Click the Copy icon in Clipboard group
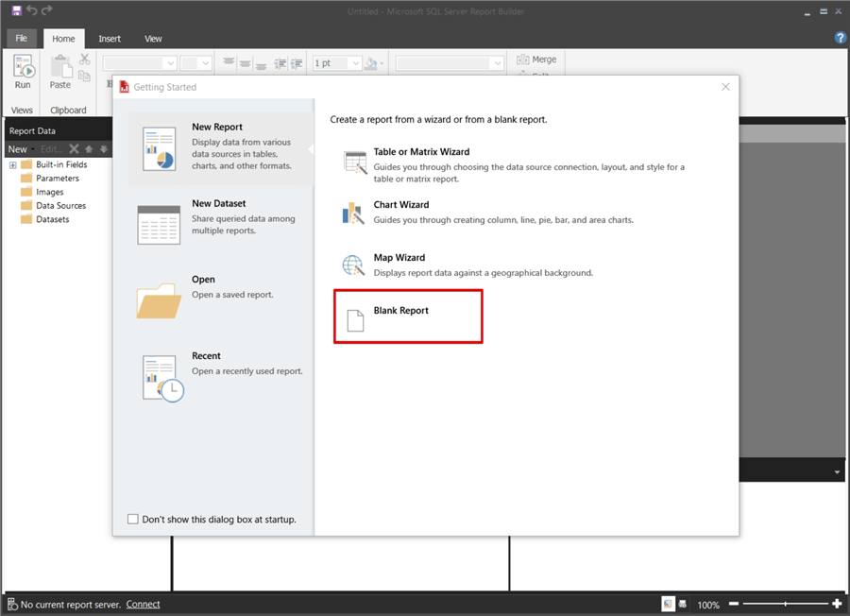This screenshot has height=616, width=850. (x=85, y=76)
